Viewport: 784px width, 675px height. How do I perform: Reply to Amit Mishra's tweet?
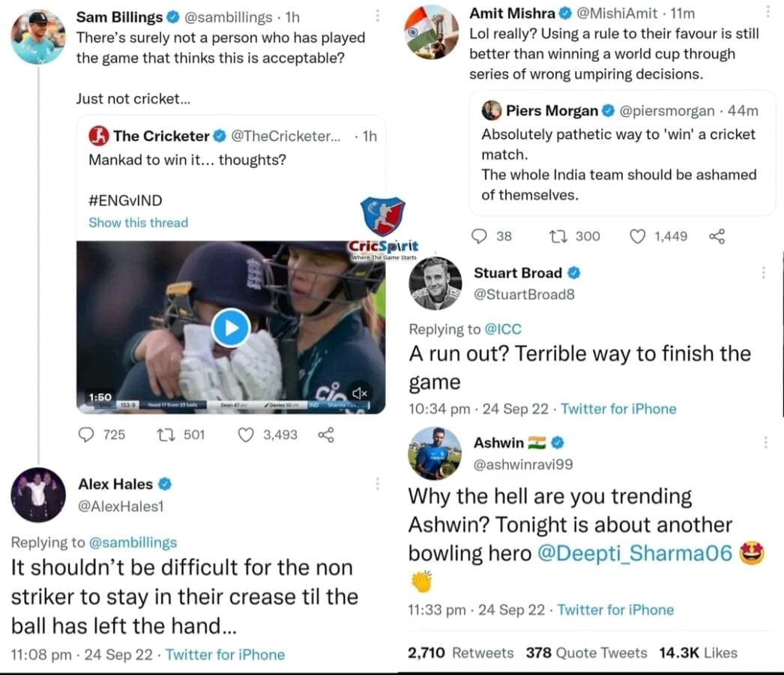click(479, 235)
